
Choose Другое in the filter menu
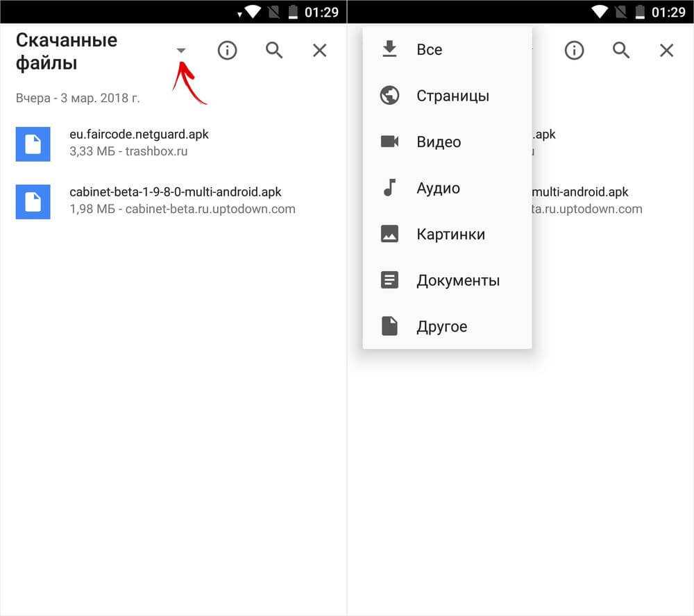441,327
